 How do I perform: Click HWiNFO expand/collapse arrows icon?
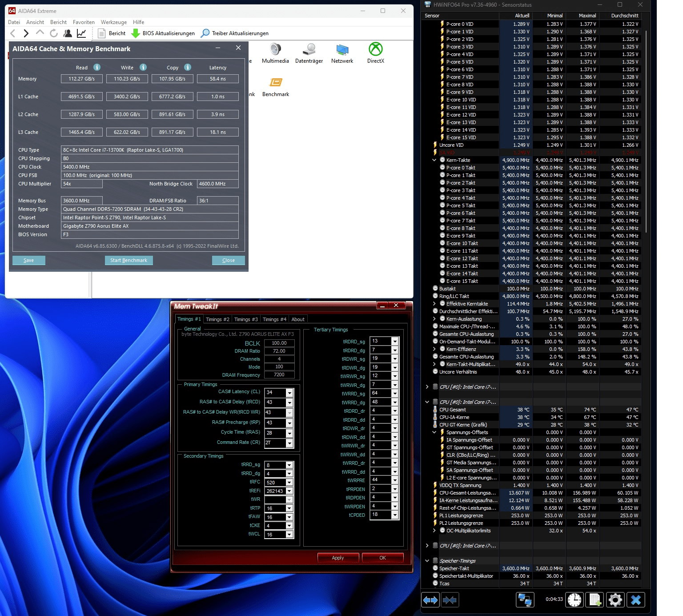(430, 600)
